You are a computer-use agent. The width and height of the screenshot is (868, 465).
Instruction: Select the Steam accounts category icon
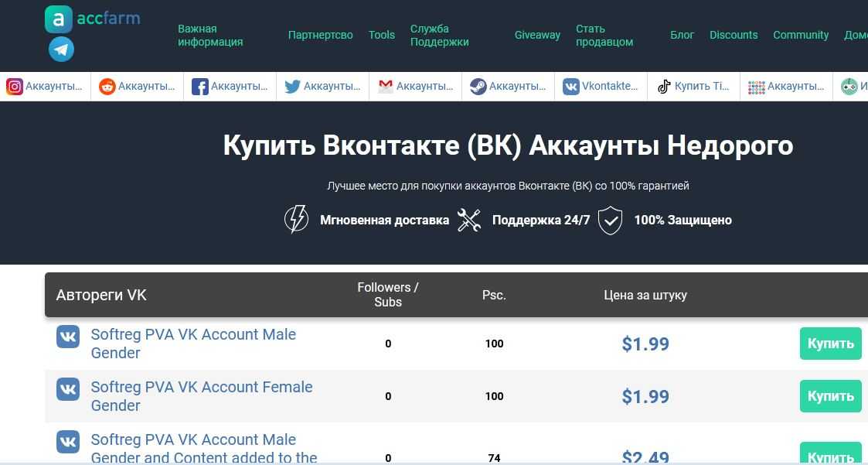[478, 87]
